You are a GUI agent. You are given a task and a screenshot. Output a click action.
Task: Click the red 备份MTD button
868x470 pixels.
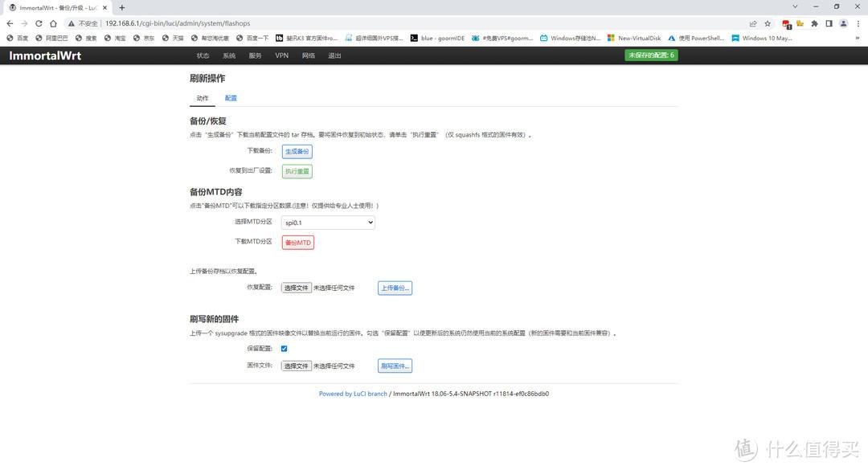[x=298, y=243]
